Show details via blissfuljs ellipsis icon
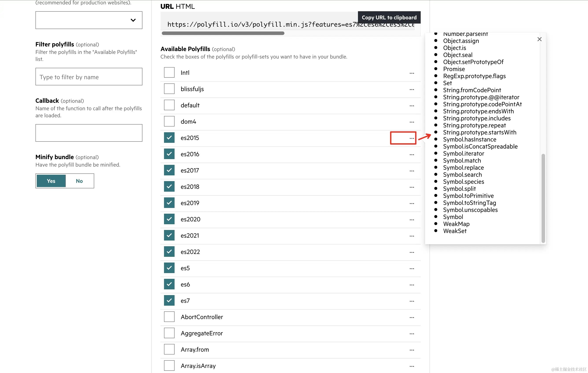The width and height of the screenshot is (588, 373). pos(411,89)
